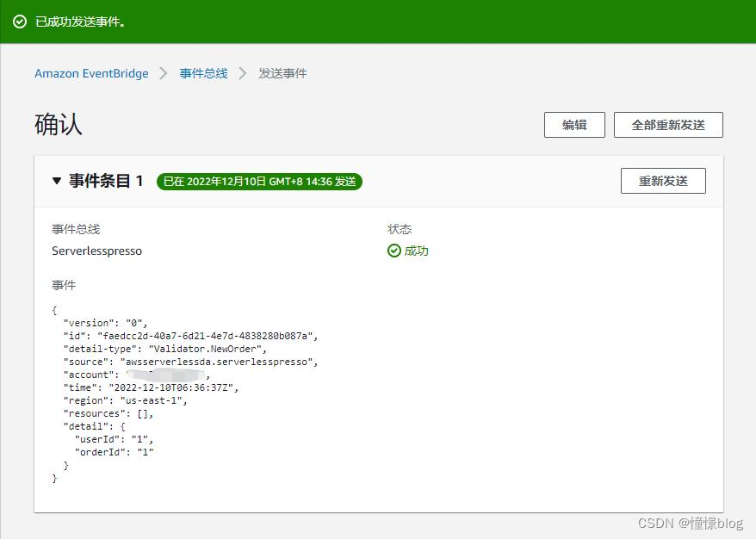Select the 成功 status text
The height and width of the screenshot is (539, 756).
(x=416, y=251)
